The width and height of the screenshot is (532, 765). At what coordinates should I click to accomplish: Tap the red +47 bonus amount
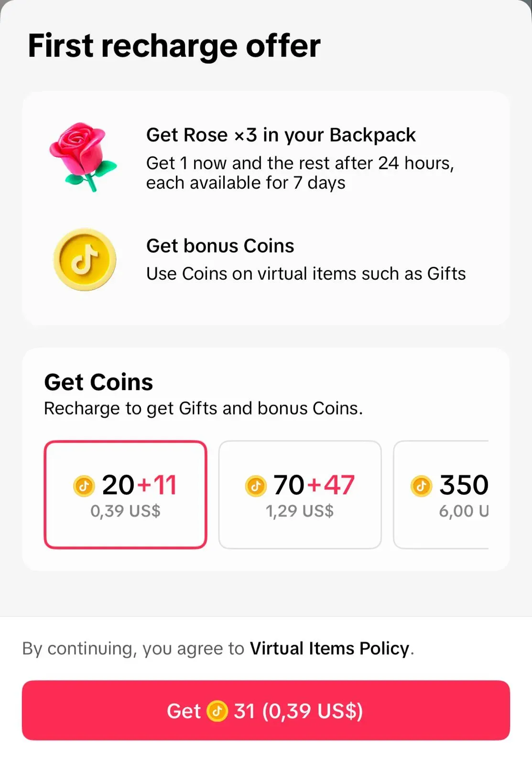(x=331, y=485)
